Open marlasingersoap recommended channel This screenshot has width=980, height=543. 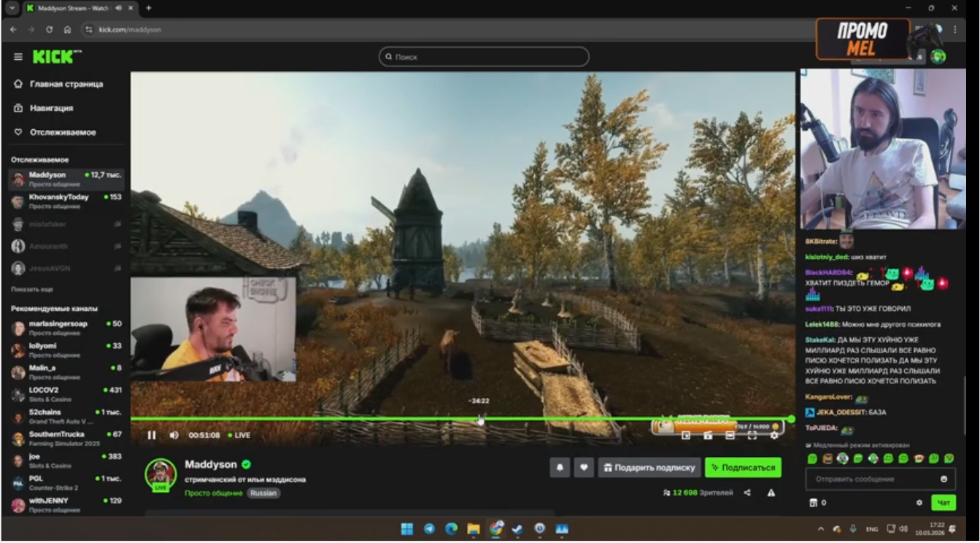tap(66, 328)
